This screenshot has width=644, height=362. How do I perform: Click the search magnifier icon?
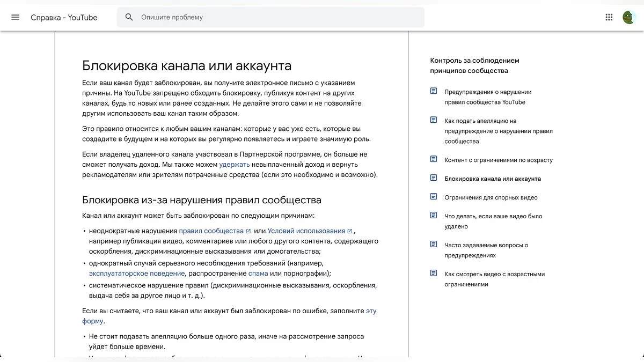(129, 17)
